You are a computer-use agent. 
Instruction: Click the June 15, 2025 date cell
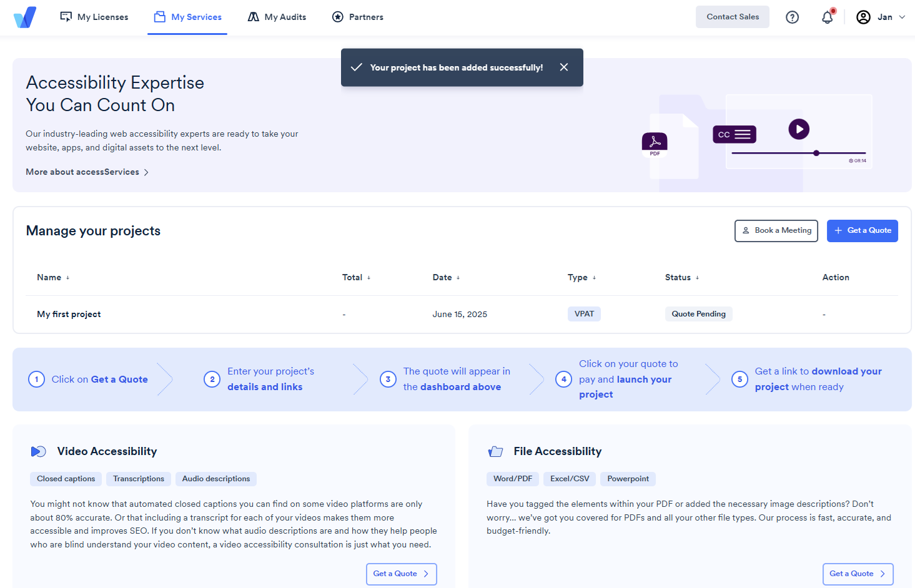pos(460,314)
